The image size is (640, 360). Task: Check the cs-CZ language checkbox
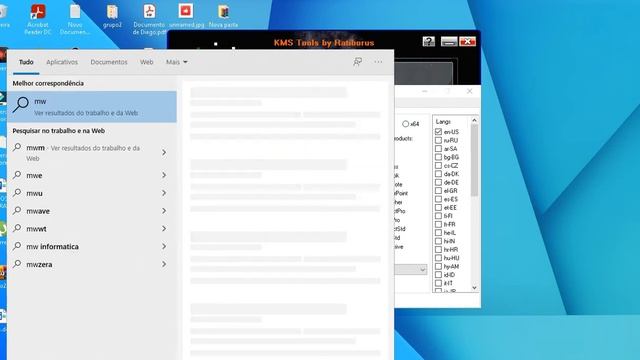click(x=438, y=165)
